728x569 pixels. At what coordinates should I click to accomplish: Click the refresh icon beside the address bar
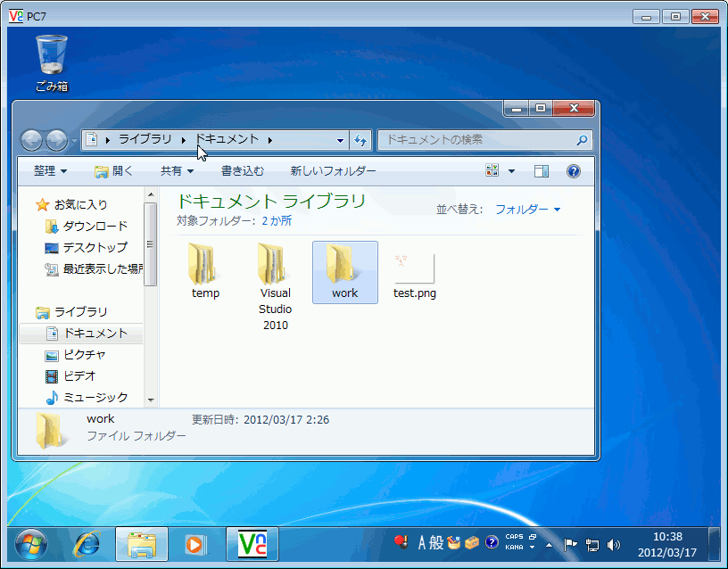pos(360,140)
